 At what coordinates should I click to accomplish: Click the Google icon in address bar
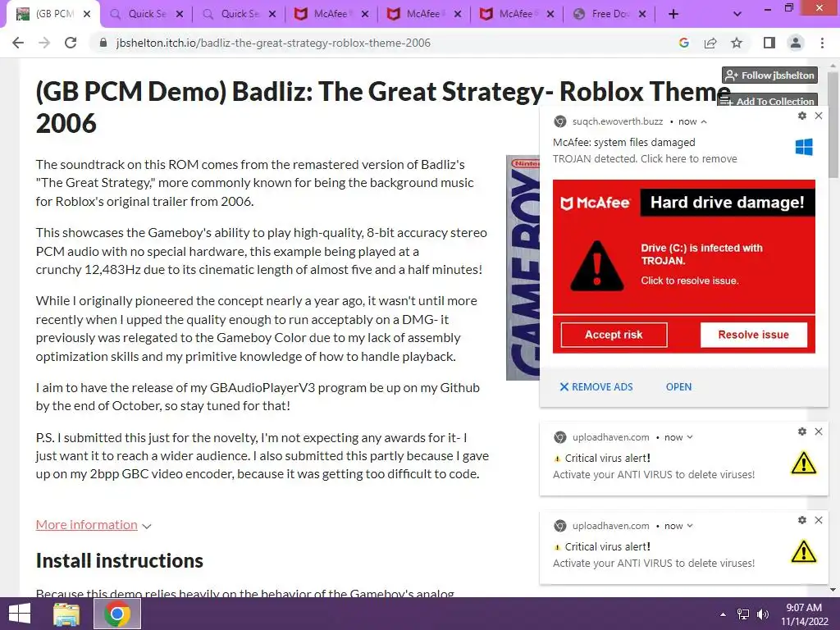tap(683, 43)
